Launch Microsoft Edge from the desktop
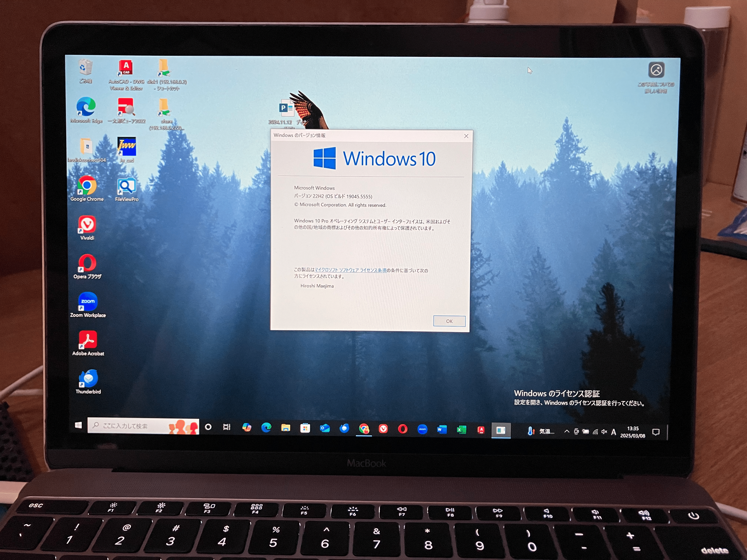 tap(86, 110)
